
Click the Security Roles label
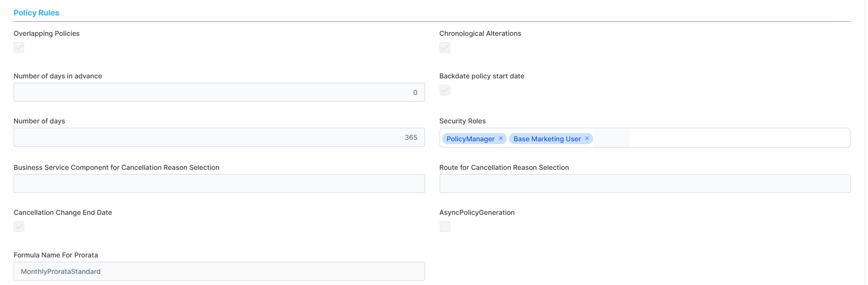462,121
